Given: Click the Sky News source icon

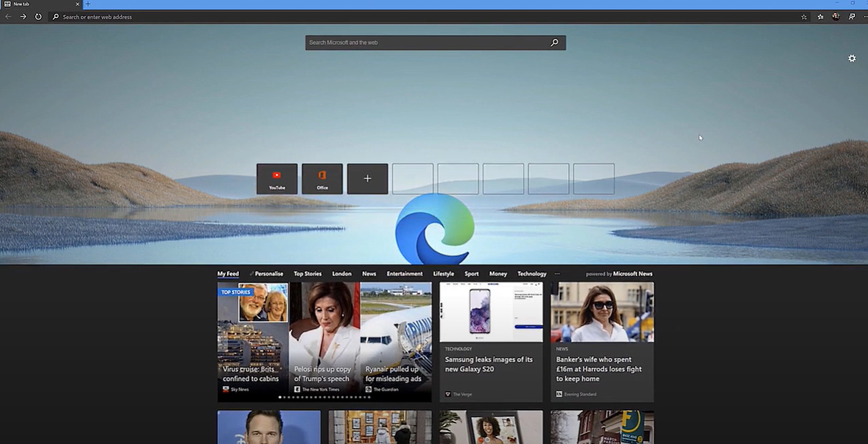Looking at the screenshot, I should point(226,389).
